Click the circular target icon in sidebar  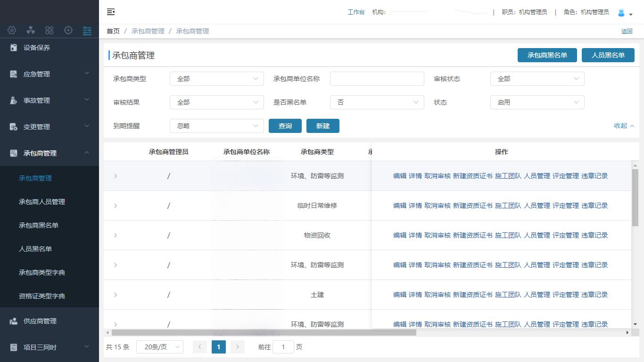click(68, 31)
